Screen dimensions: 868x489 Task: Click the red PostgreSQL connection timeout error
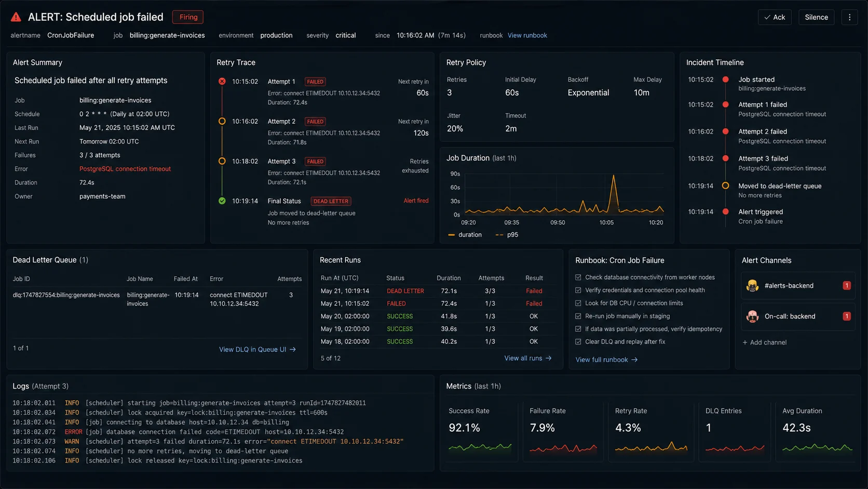[x=125, y=169]
